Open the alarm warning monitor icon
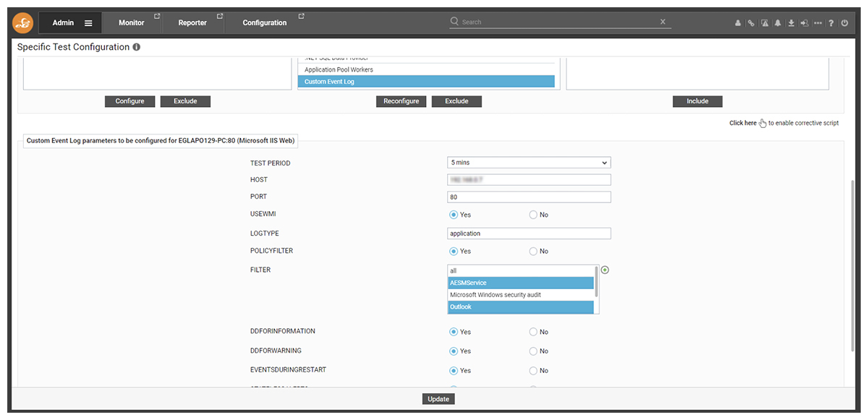 (x=765, y=23)
